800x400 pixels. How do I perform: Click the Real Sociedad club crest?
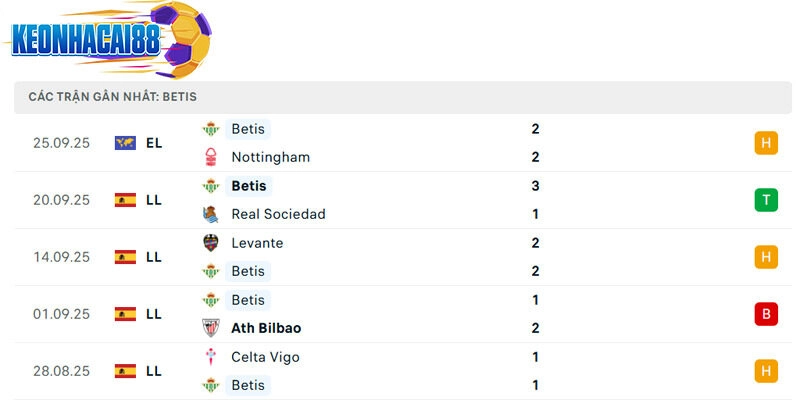tap(211, 214)
